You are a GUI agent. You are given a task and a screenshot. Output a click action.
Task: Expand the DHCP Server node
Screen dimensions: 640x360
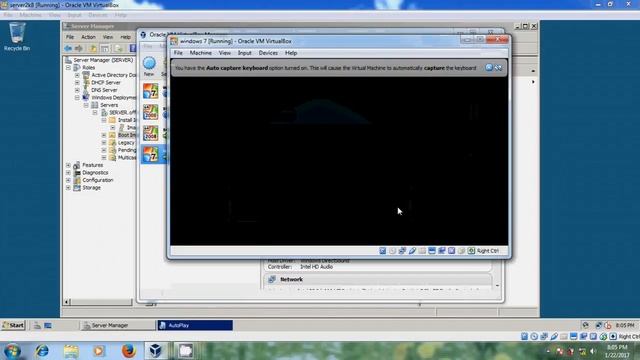77,82
